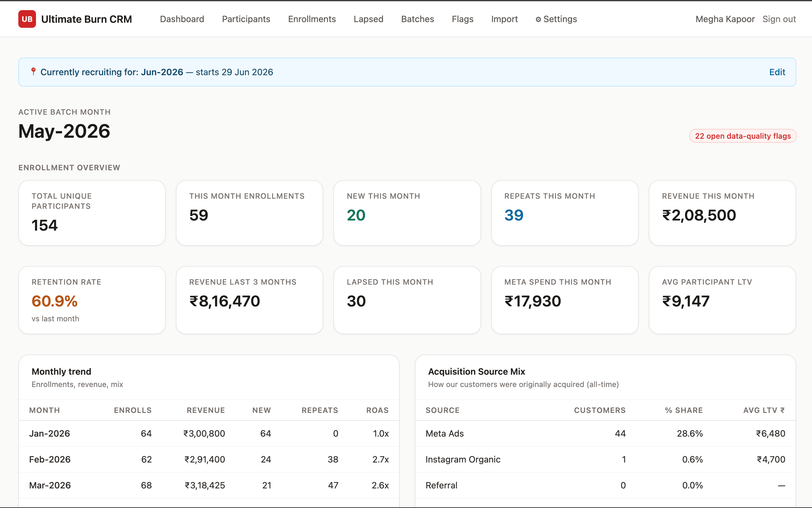Click the ENROLLS column header
This screenshot has height=508, width=812.
tap(133, 410)
